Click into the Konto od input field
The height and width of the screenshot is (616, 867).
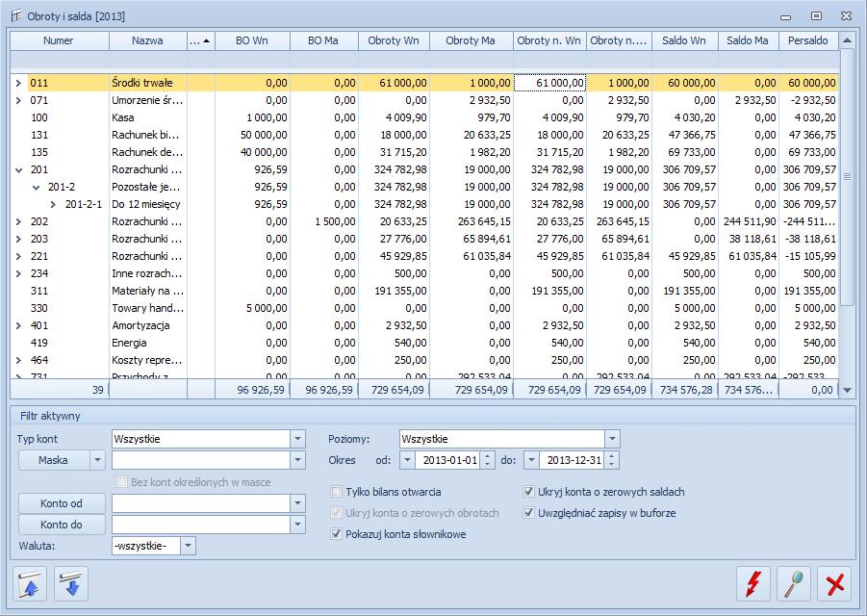201,503
